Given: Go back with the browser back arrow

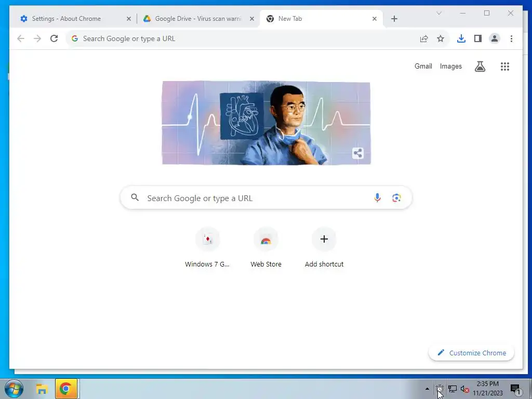Looking at the screenshot, I should pos(21,38).
